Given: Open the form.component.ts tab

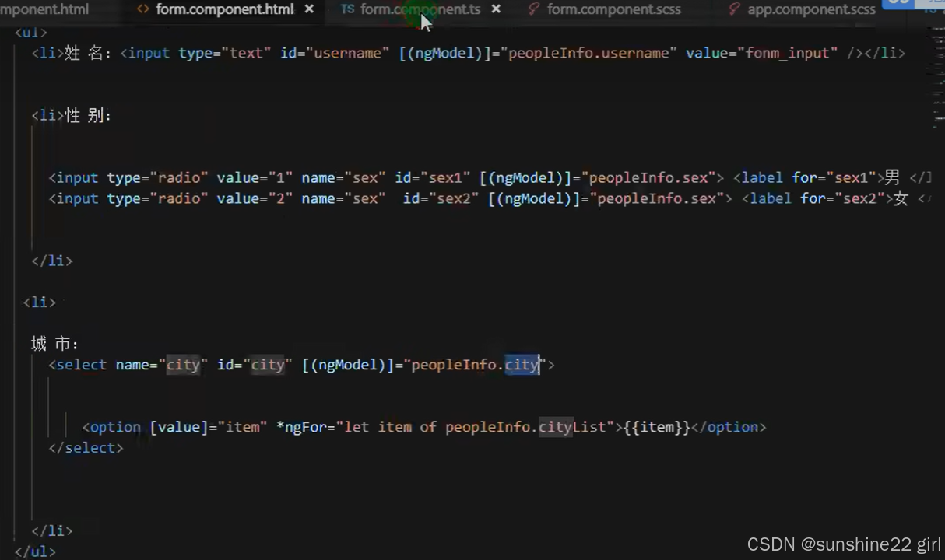Looking at the screenshot, I should point(420,9).
